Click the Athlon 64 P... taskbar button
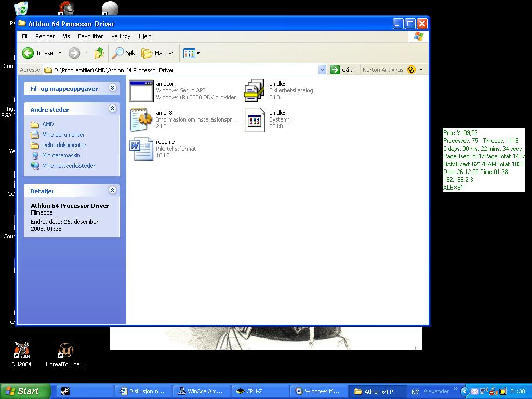Image resolution: width=532 pixels, height=399 pixels. pyautogui.click(x=377, y=391)
